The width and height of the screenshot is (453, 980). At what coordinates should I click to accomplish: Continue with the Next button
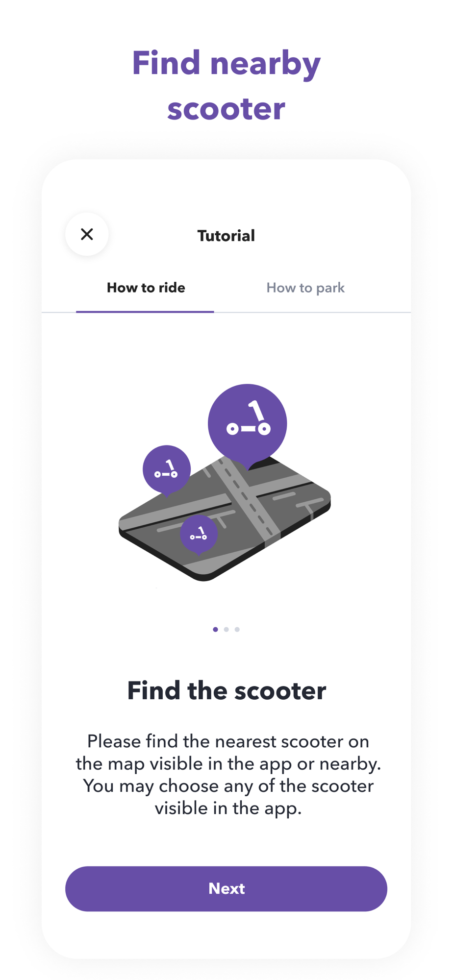coord(226,889)
